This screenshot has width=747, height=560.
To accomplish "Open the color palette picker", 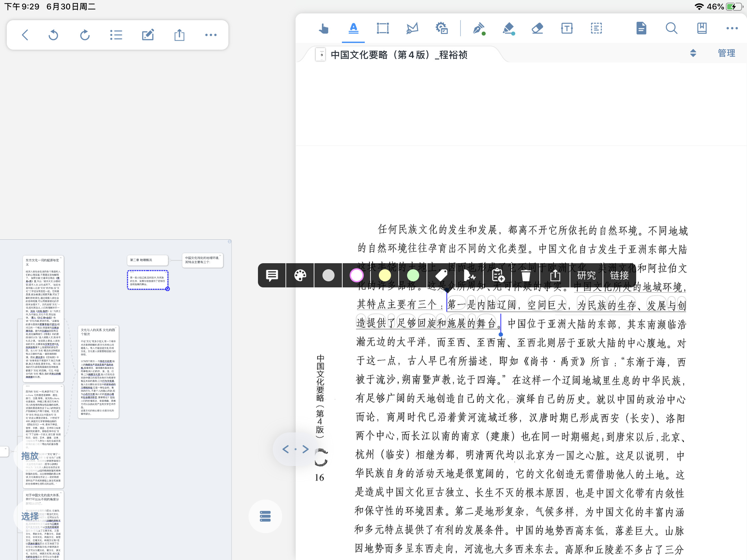I will point(300,275).
